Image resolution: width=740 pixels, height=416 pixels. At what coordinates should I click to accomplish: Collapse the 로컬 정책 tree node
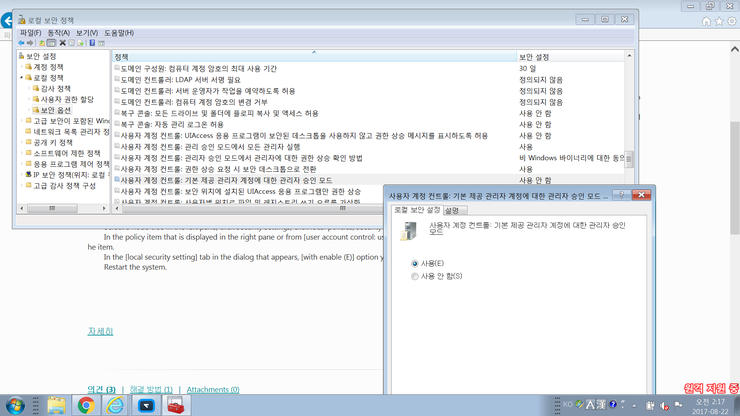[x=22, y=78]
